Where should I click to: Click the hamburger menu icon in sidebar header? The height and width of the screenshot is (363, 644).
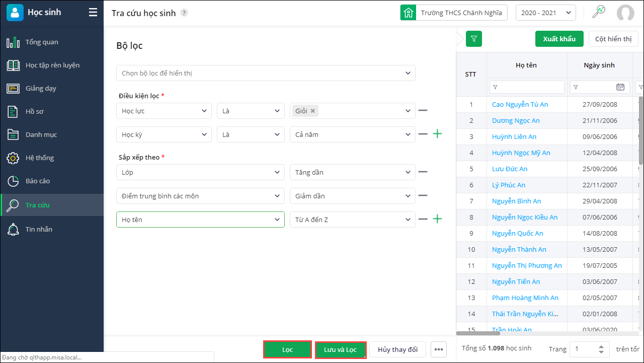coord(93,13)
